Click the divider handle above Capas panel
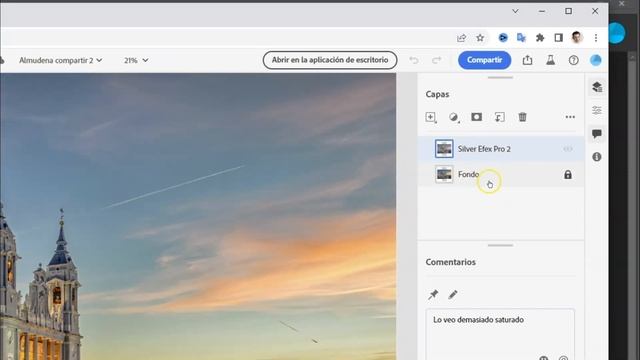640x360 pixels. point(500,78)
